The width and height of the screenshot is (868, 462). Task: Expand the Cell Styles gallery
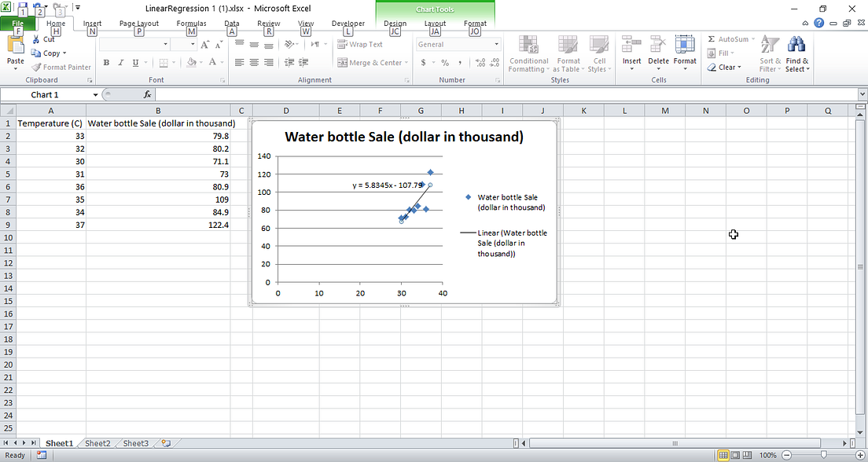(599, 55)
